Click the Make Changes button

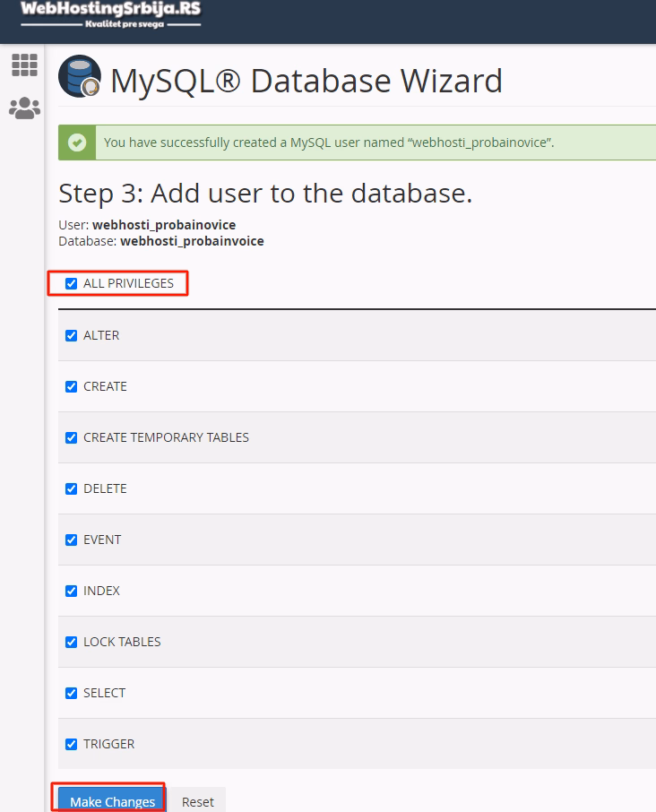112,800
